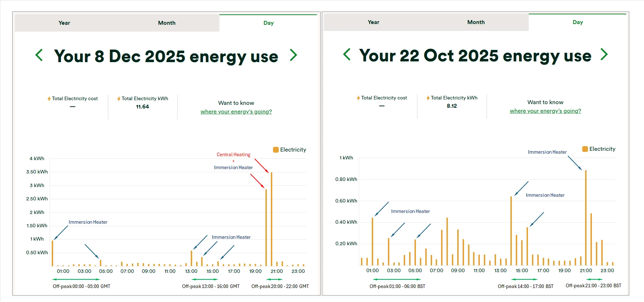644x302 pixels.
Task: Switch to Month tab in left panel
Action: [x=167, y=23]
